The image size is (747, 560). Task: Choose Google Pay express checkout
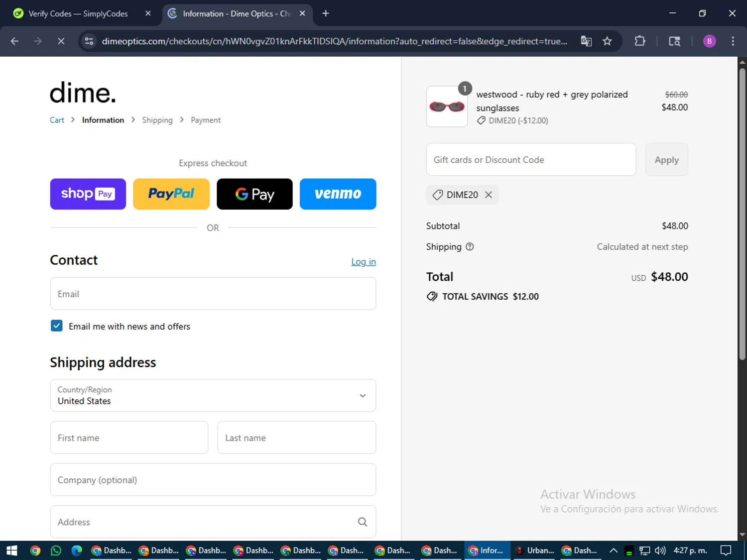pos(254,194)
